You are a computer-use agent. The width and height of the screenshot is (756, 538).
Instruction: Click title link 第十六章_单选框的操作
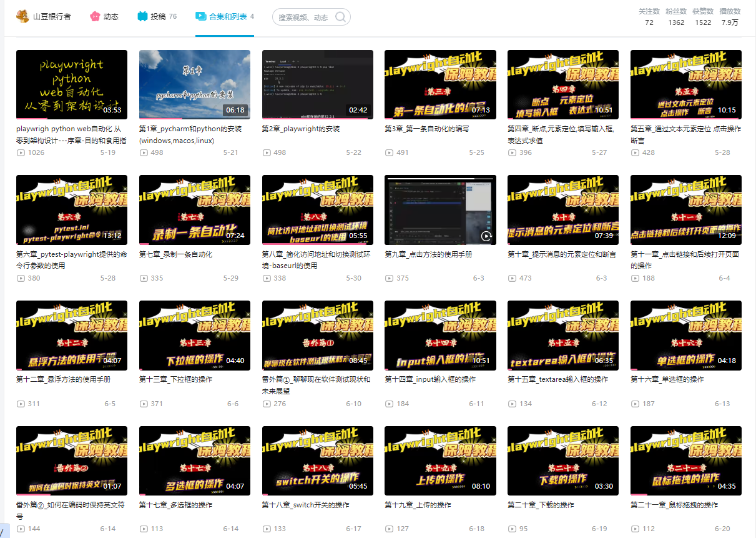pyautogui.click(x=667, y=379)
